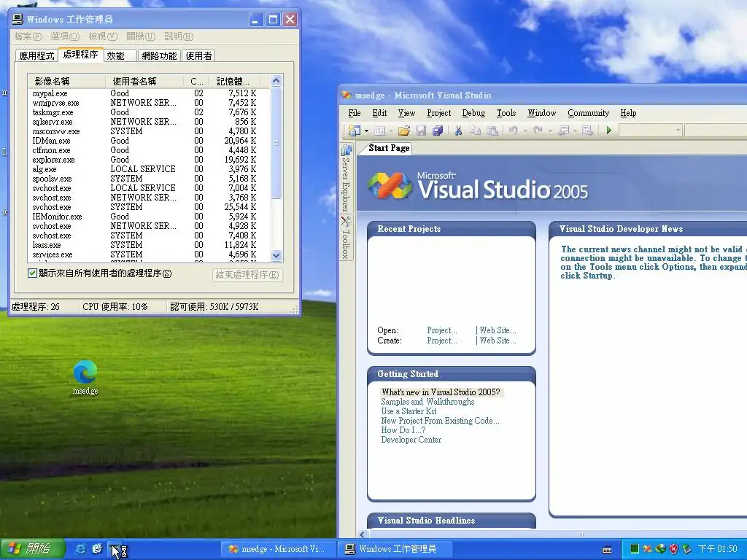
Task: Switch to msedge Visual Studio taskbar button
Action: pyautogui.click(x=279, y=549)
